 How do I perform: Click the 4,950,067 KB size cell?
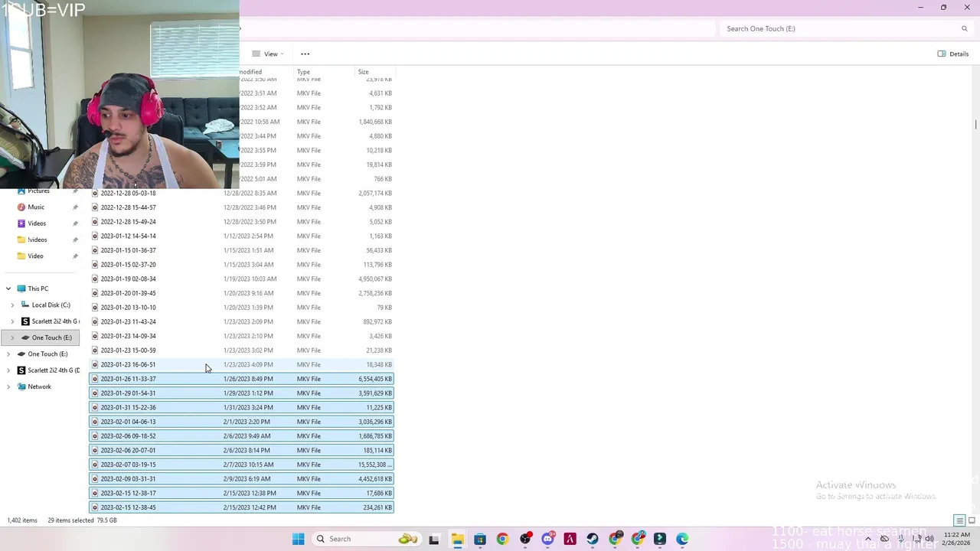click(375, 279)
